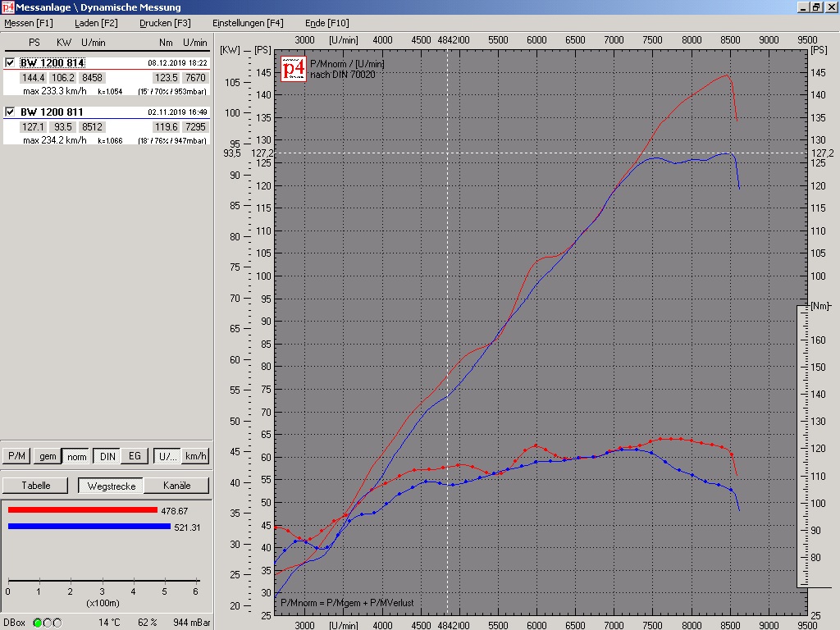This screenshot has width=840, height=630.
Task: Click the green DBox status indicator
Action: 38,623
